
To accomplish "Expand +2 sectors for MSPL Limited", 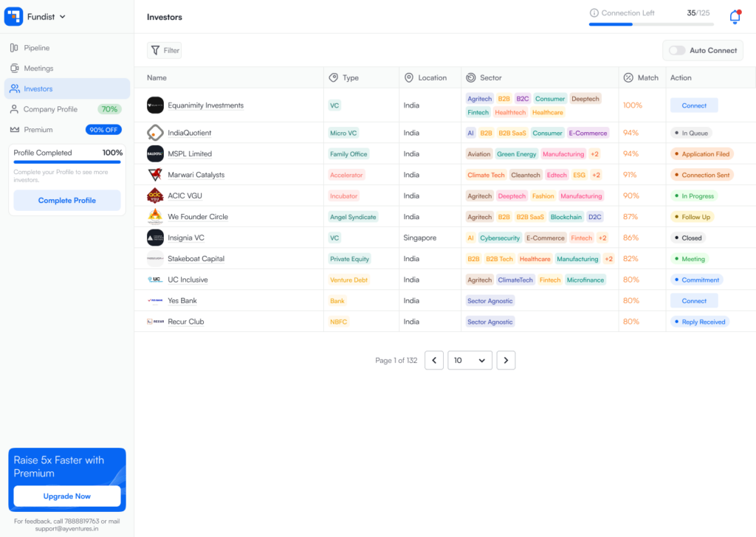I will tap(594, 154).
